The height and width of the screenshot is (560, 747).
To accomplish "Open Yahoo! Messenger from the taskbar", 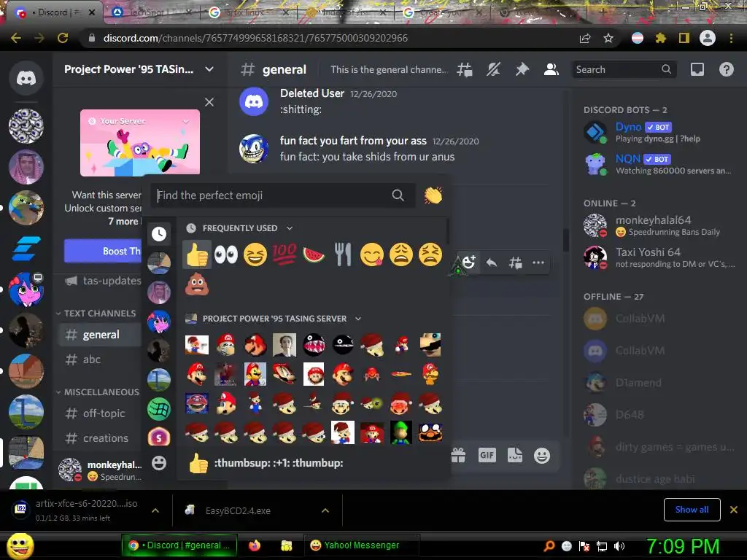I will pyautogui.click(x=360, y=545).
